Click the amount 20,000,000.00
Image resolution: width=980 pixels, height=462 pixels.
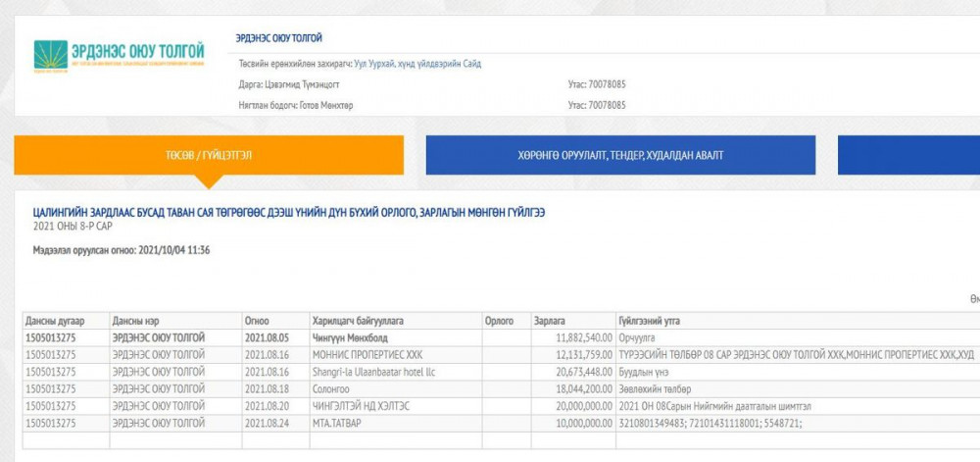(x=584, y=406)
